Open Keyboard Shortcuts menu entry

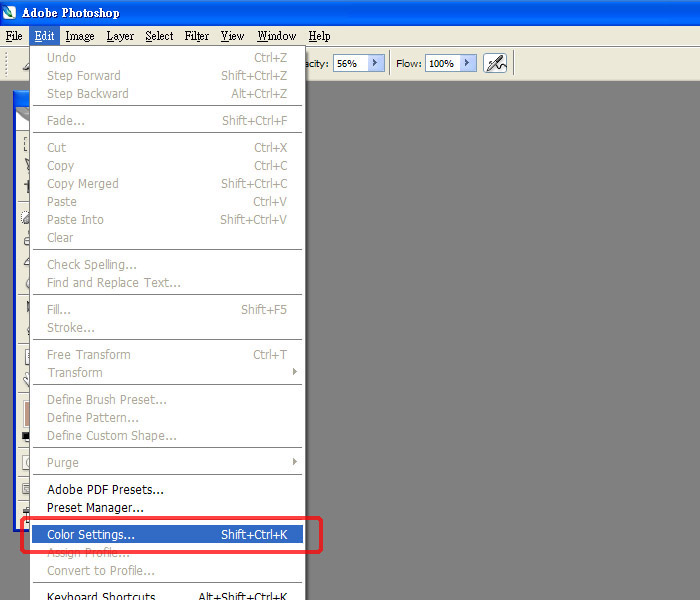[101, 596]
